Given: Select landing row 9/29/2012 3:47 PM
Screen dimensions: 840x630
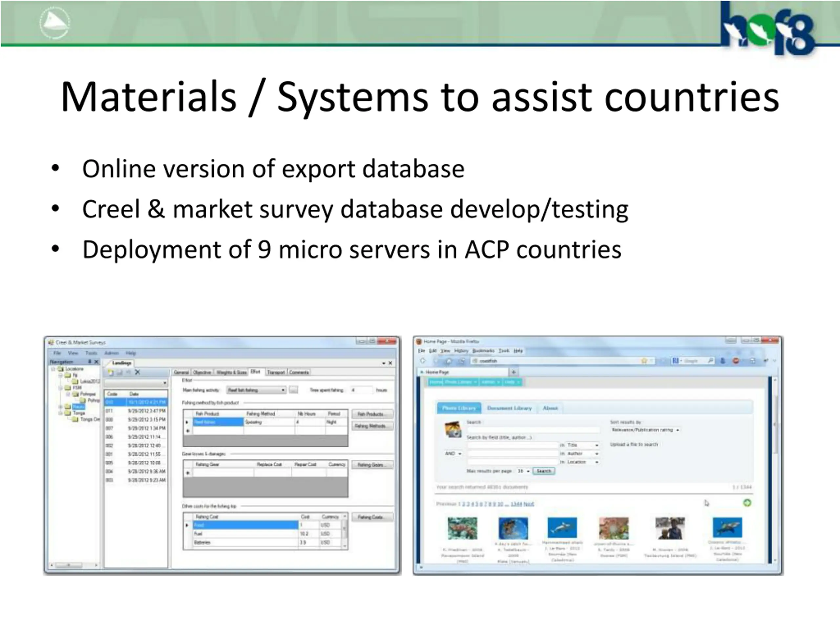Looking at the screenshot, I should (136, 411).
